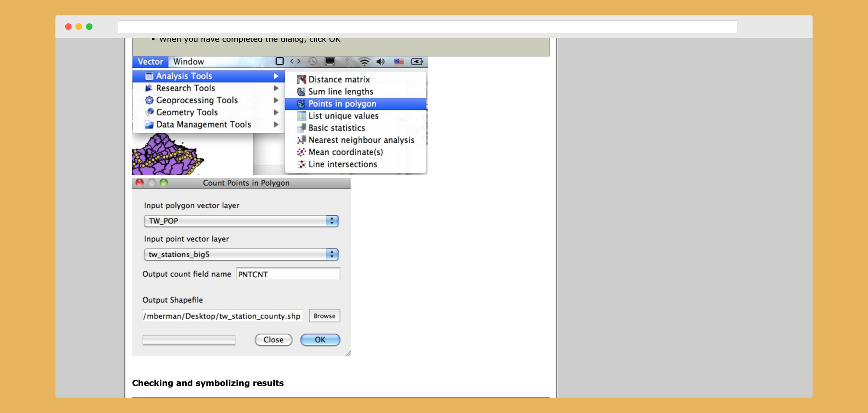Click the Line intersections icon
The height and width of the screenshot is (413, 868).
(301, 164)
